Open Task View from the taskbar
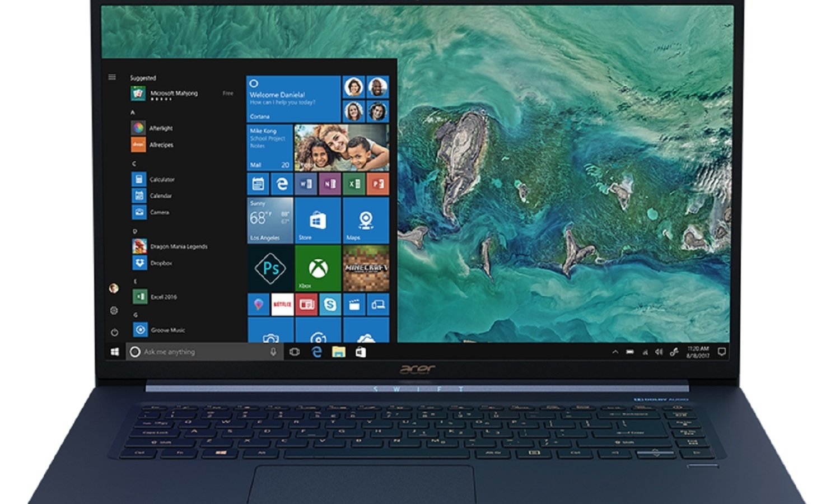This screenshot has height=504, width=840. tap(295, 352)
